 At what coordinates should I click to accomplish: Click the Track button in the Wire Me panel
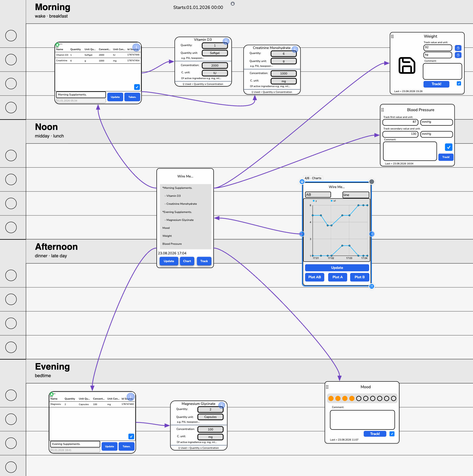(x=204, y=261)
